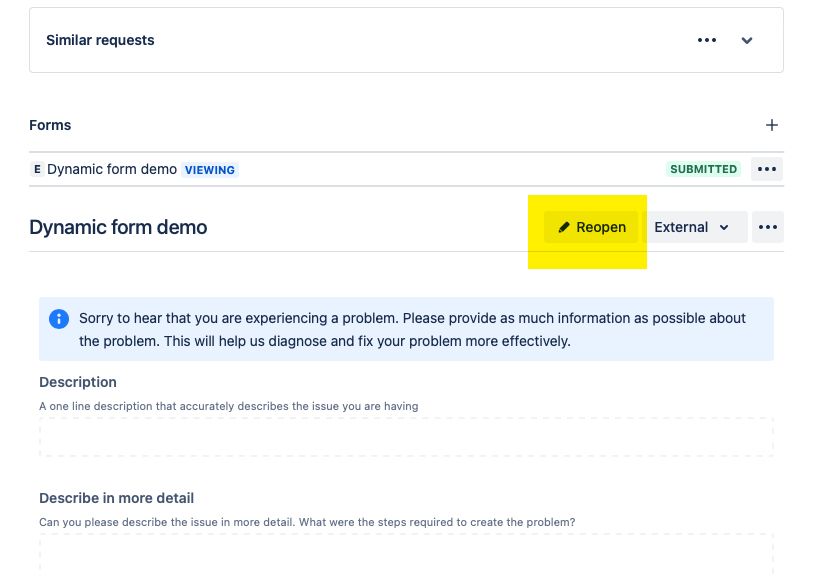This screenshot has width=840, height=576.
Task: Click the E form type icon
Action: pos(37,169)
